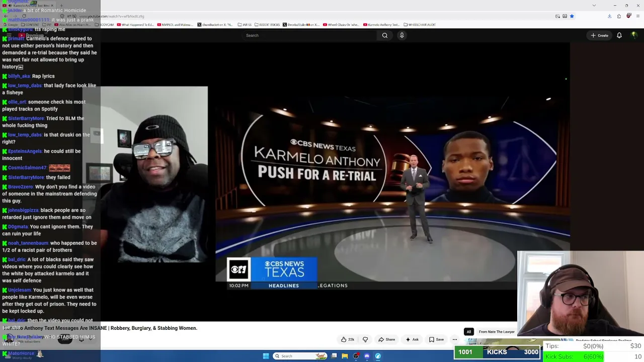Click chat username 'ollie_ort'

[x=17, y=102]
